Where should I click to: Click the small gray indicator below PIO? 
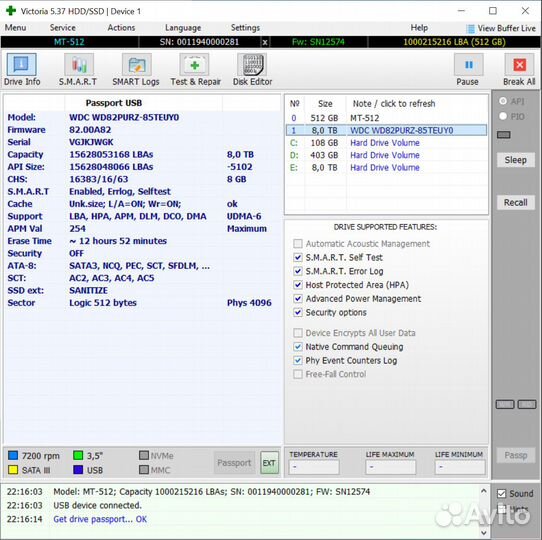pos(504,135)
